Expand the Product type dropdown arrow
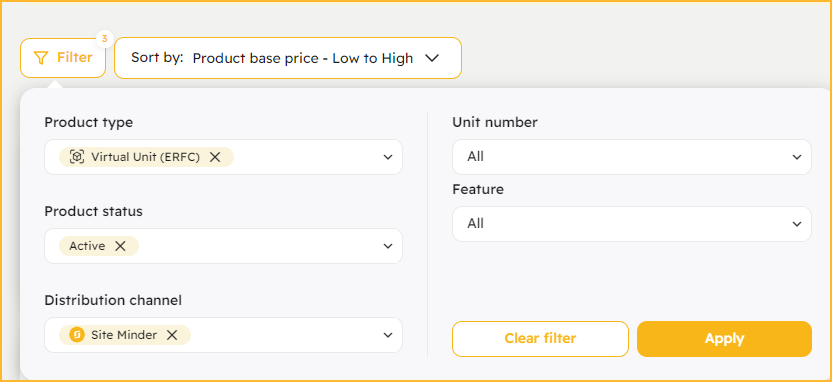Image resolution: width=832 pixels, height=382 pixels. pos(388,157)
